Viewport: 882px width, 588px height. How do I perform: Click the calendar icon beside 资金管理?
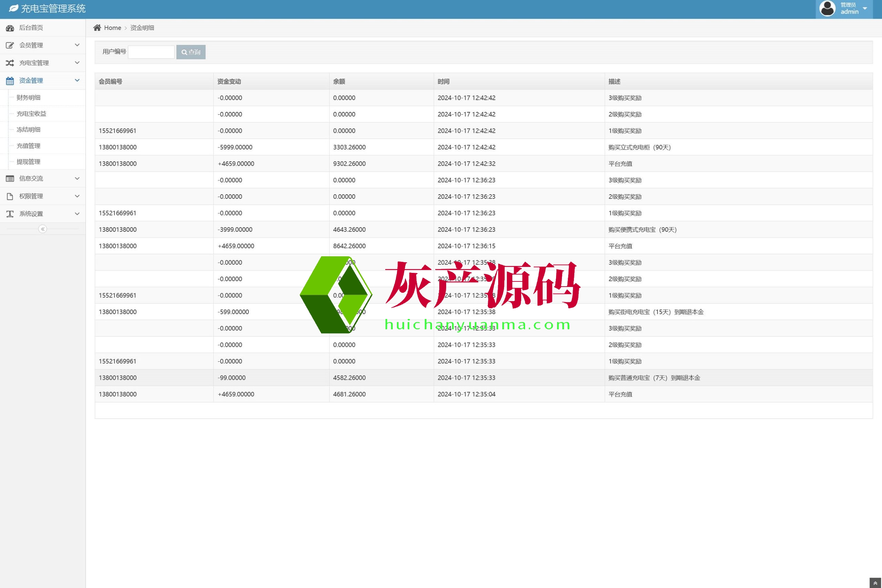pos(10,81)
